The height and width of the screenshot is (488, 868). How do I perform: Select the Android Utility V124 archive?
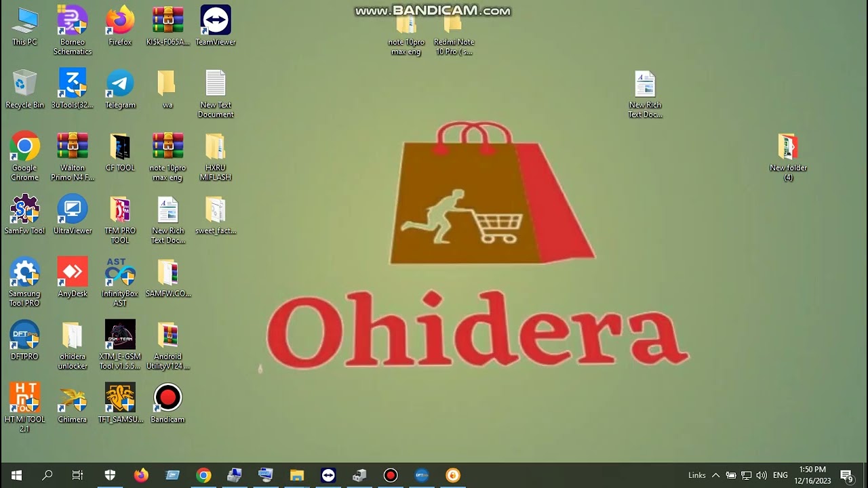coord(167,346)
